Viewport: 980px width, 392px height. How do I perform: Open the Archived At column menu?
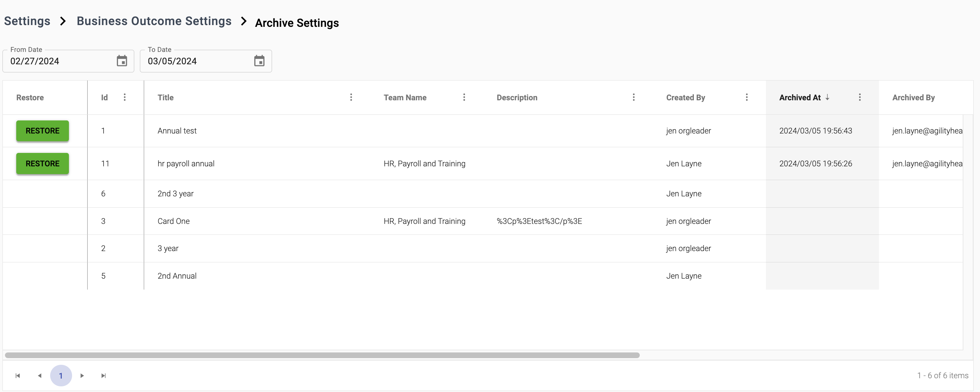tap(860, 97)
